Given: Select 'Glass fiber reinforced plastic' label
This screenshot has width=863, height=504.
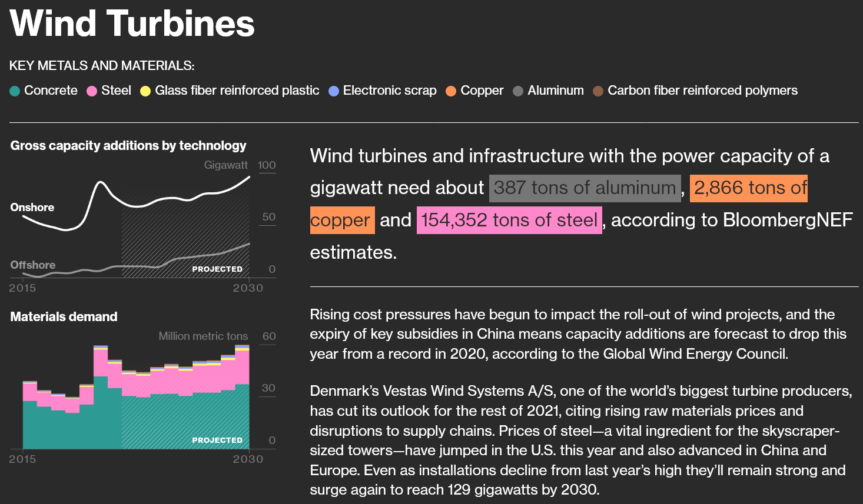Looking at the screenshot, I should tap(237, 91).
